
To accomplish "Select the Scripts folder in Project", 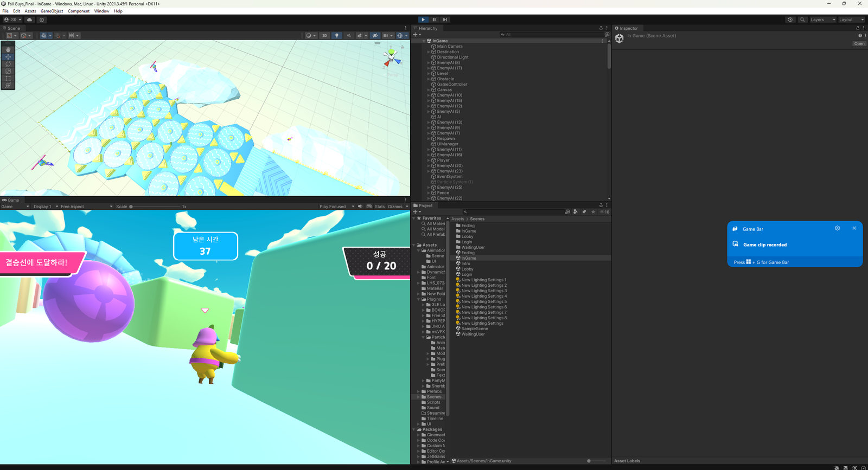I will (433, 402).
